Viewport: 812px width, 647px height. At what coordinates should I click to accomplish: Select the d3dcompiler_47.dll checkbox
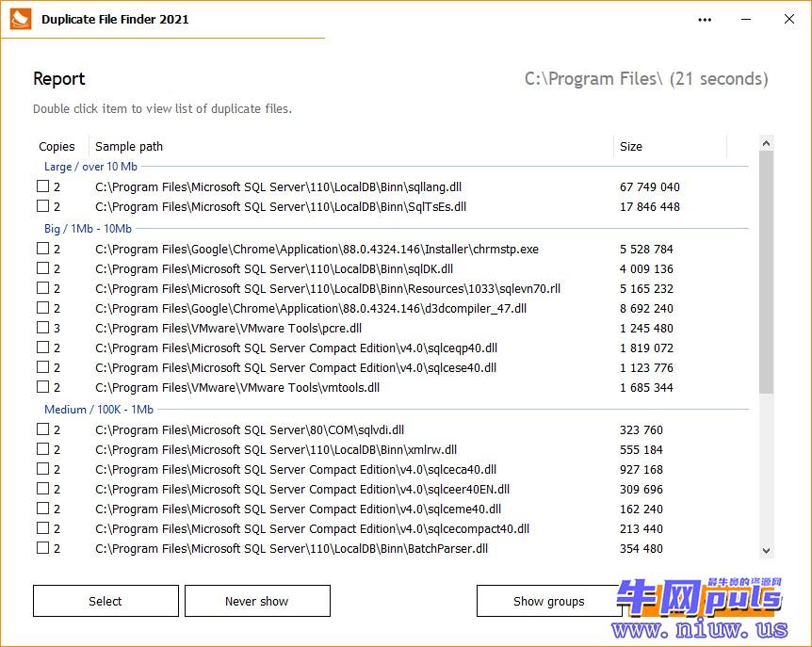click(x=43, y=307)
